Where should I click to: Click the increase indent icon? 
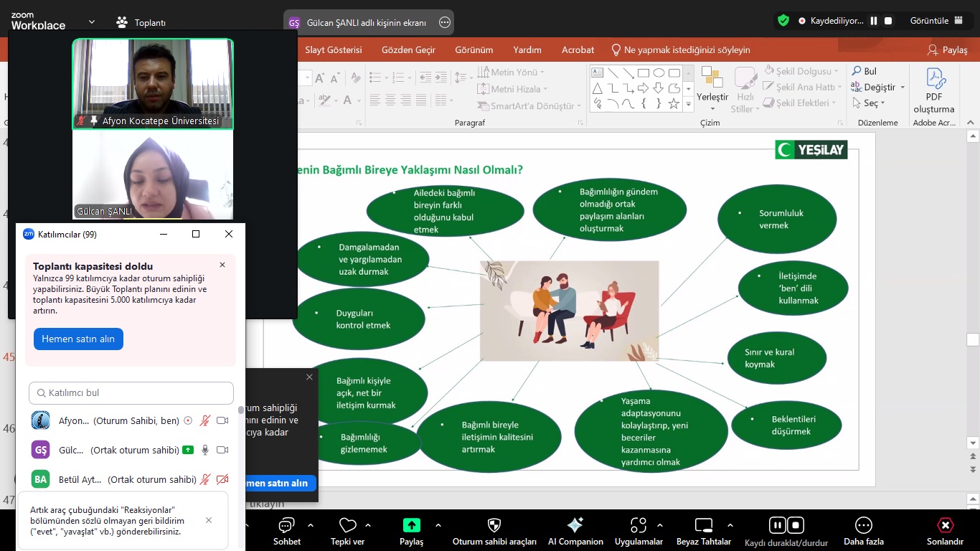[441, 77]
